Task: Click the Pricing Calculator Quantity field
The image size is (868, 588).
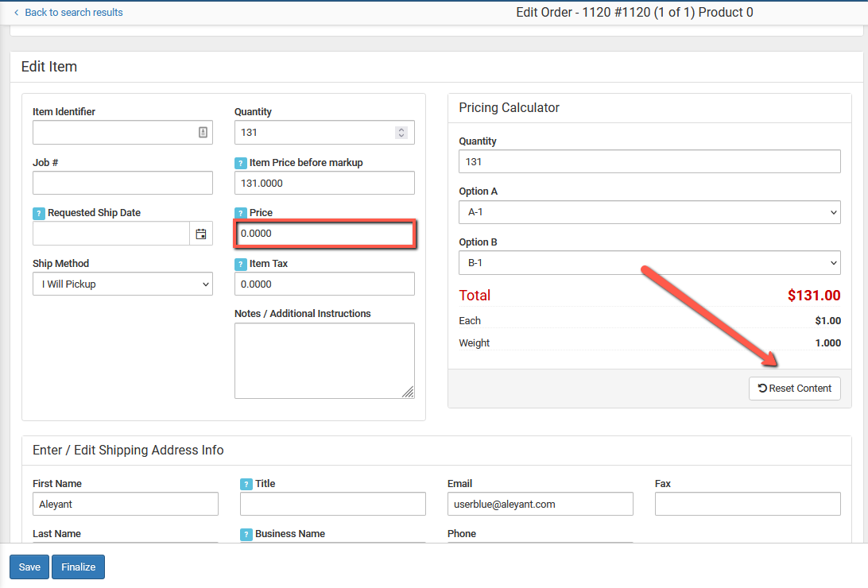Action: [x=649, y=161]
